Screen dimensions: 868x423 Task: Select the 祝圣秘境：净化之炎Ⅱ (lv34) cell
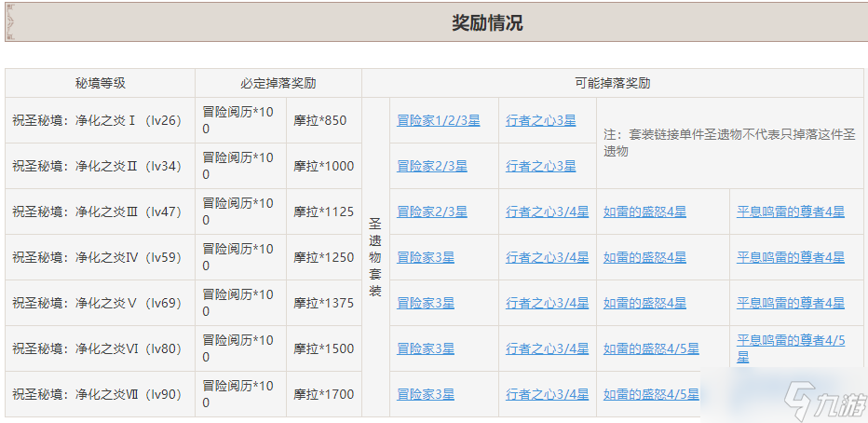pos(101,166)
